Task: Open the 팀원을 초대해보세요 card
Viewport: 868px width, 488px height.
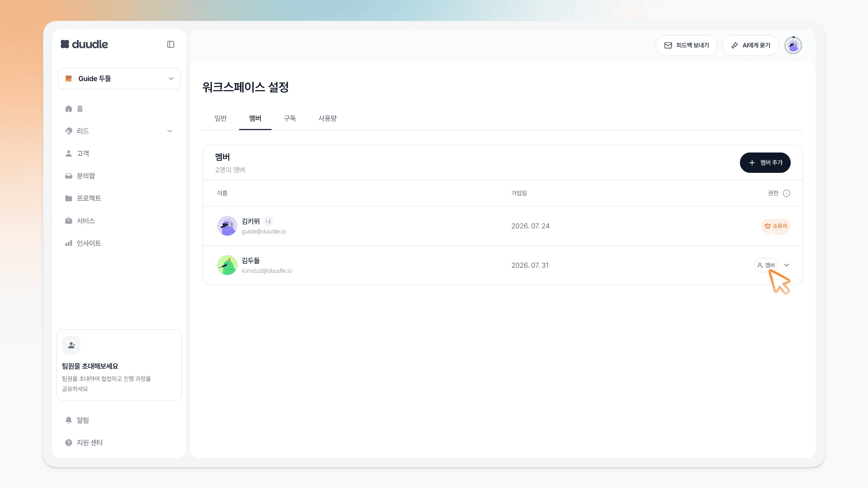Action: (119, 365)
